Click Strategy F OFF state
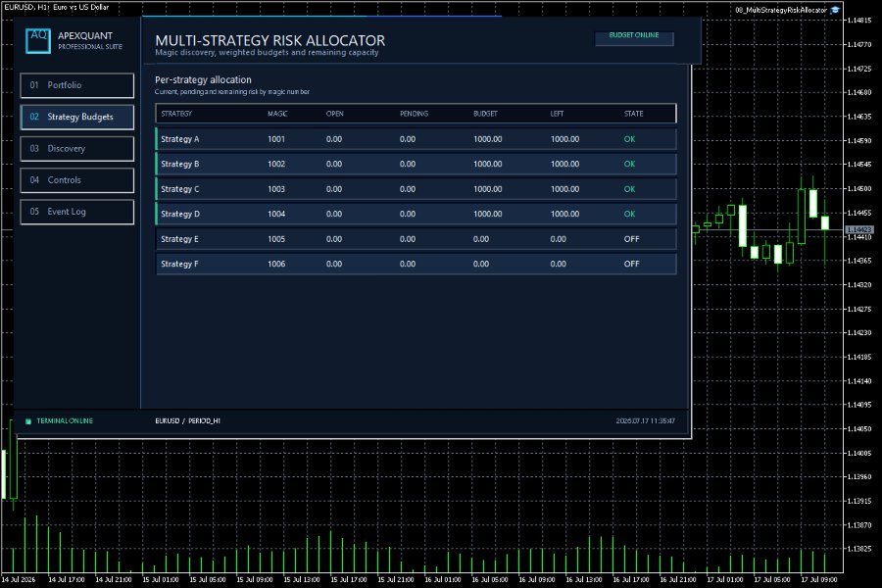Screen dimensions: 882x588 click(x=632, y=264)
